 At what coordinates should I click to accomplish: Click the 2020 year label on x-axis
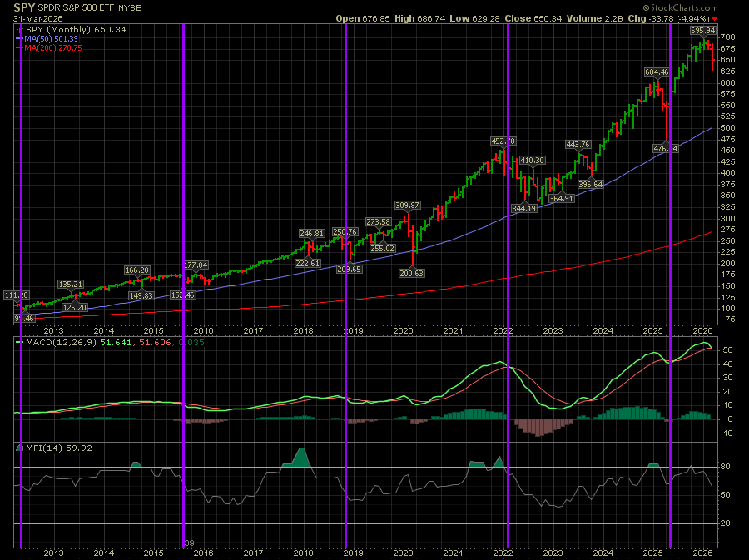coord(404,552)
